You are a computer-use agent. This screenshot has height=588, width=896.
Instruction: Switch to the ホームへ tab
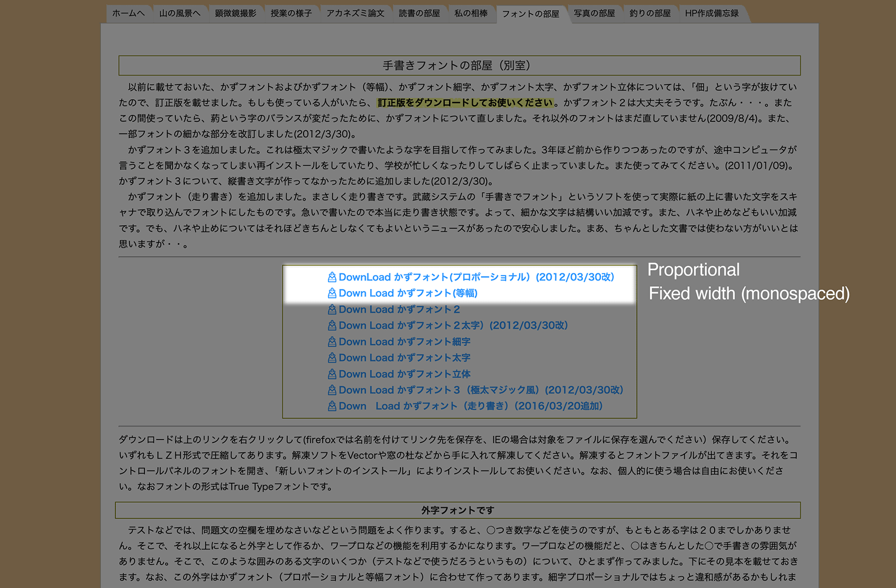click(128, 13)
